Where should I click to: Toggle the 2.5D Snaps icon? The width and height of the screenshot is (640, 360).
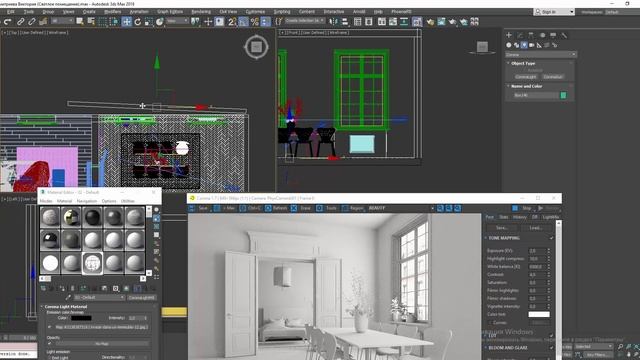coord(232,22)
